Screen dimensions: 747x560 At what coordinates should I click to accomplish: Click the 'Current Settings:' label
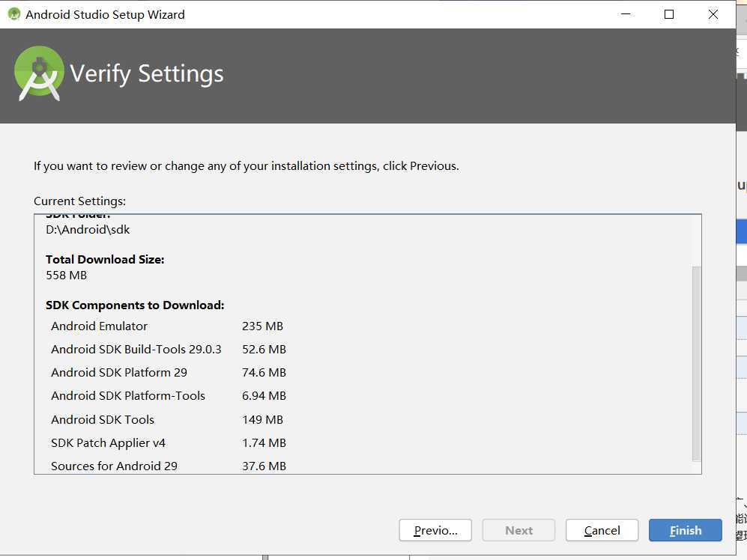[x=79, y=201]
